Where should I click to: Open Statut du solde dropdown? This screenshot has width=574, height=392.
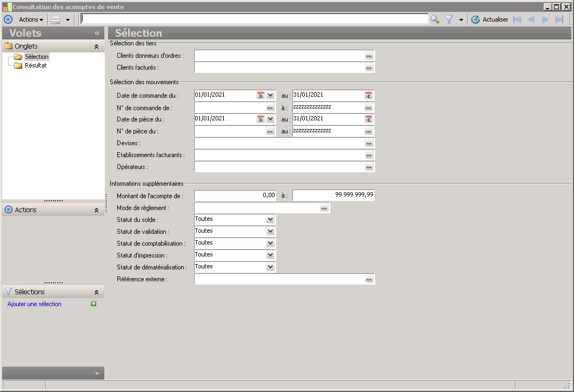(270, 219)
